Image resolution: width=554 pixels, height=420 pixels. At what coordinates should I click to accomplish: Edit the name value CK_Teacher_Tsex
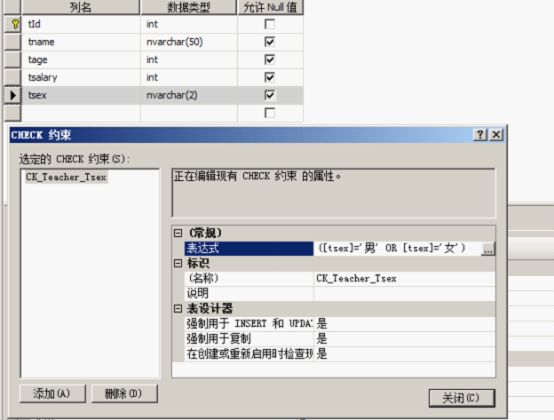coord(404,278)
